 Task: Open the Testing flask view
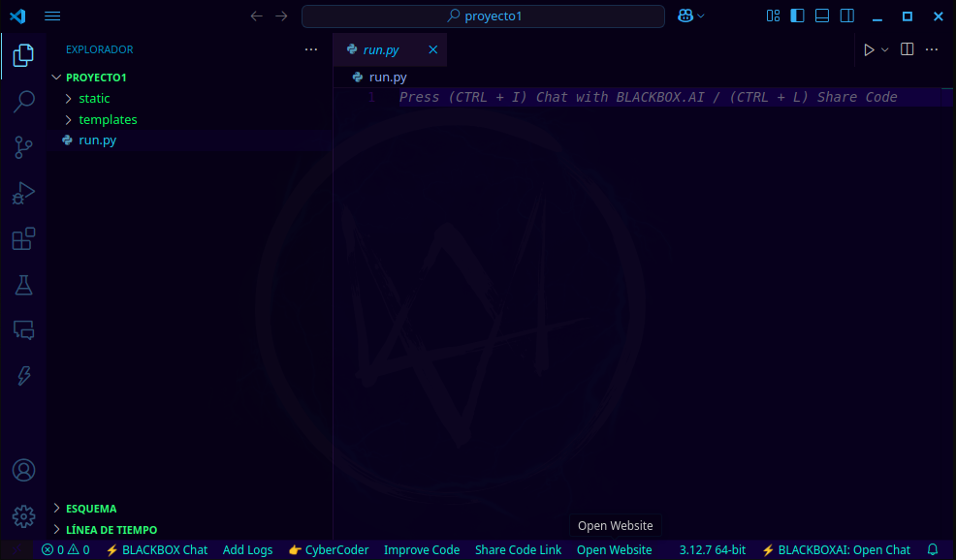(x=23, y=285)
